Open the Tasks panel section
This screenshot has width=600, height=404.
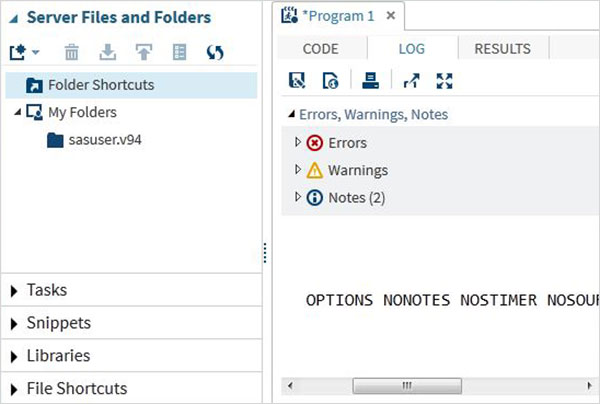click(x=47, y=290)
